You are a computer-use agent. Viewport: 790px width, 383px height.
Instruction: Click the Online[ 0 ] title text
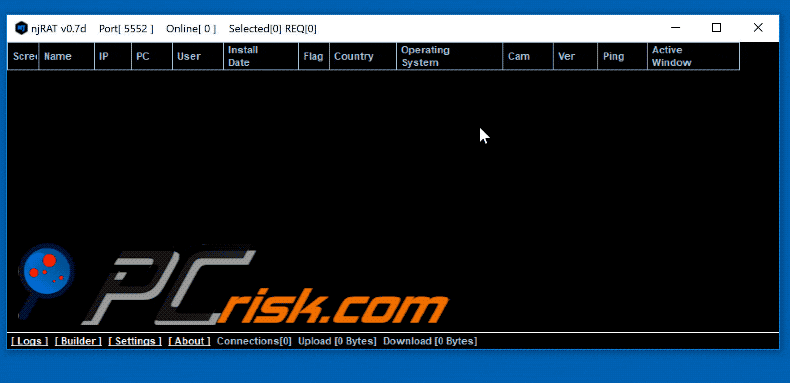(191, 29)
